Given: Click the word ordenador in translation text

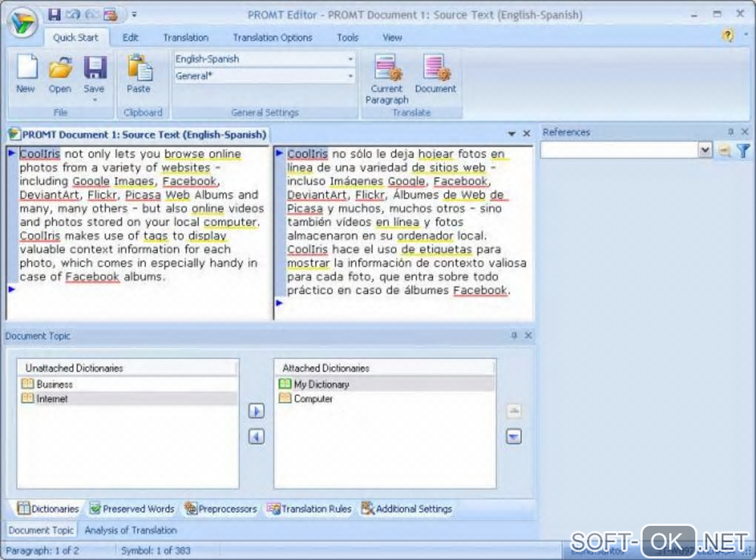Looking at the screenshot, I should pos(425,236).
